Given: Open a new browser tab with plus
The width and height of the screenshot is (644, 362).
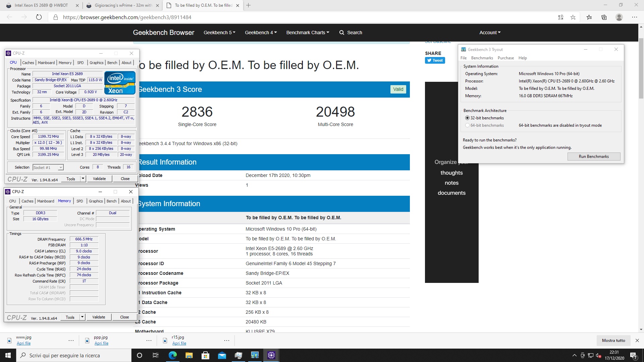Looking at the screenshot, I should coord(249,5).
